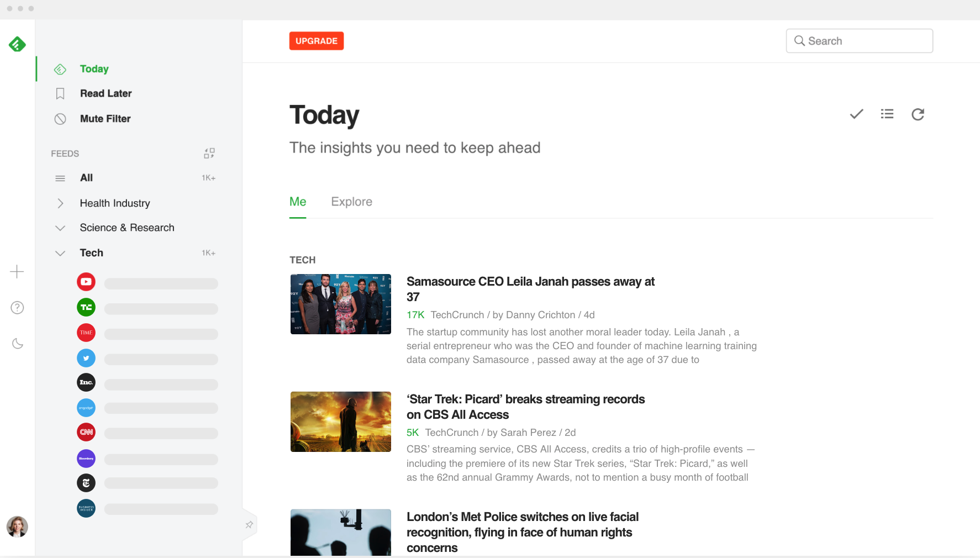Collapse the Tech feed folder
The image size is (980, 558).
[x=60, y=253]
